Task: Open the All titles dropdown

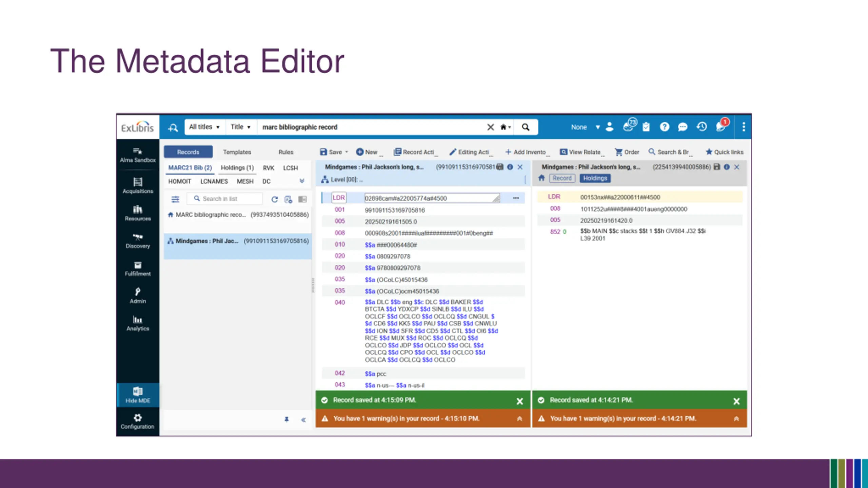Action: [x=204, y=127]
